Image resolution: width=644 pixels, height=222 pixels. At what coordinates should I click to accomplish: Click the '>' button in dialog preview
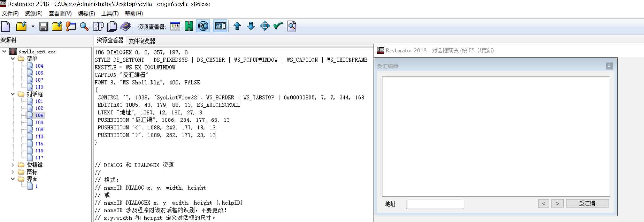pyautogui.click(x=557, y=203)
